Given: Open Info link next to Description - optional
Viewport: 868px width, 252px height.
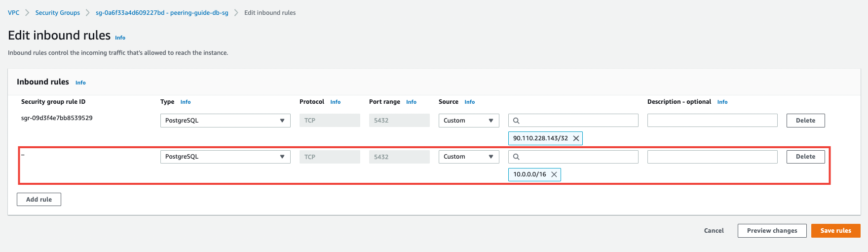Looking at the screenshot, I should click(722, 102).
